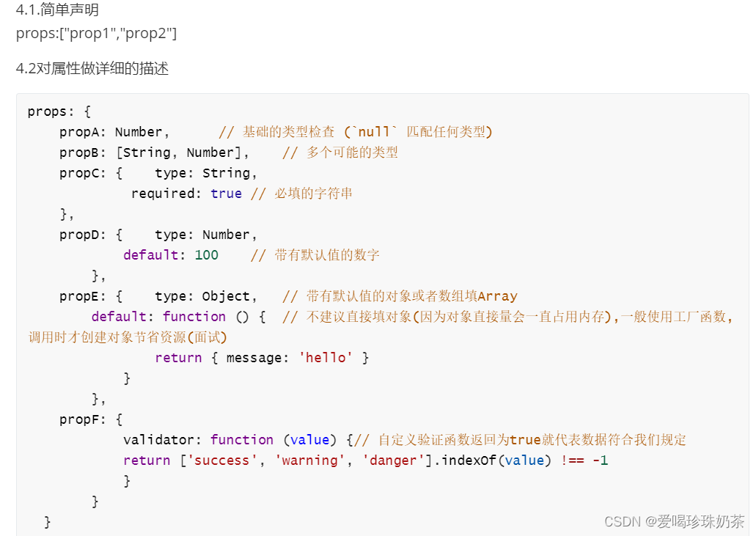This screenshot has width=756, height=536.
Task: Click the heading "4.1.简单声明"
Action: (56, 10)
